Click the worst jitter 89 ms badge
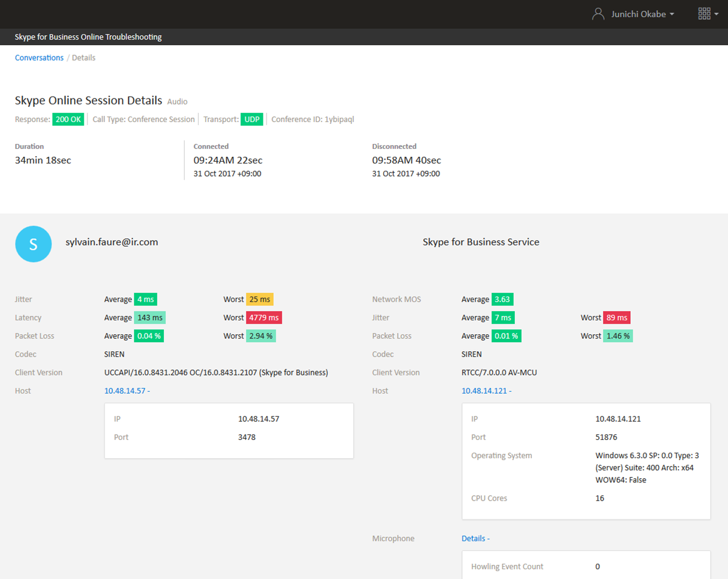Image resolution: width=728 pixels, height=579 pixels. point(616,318)
